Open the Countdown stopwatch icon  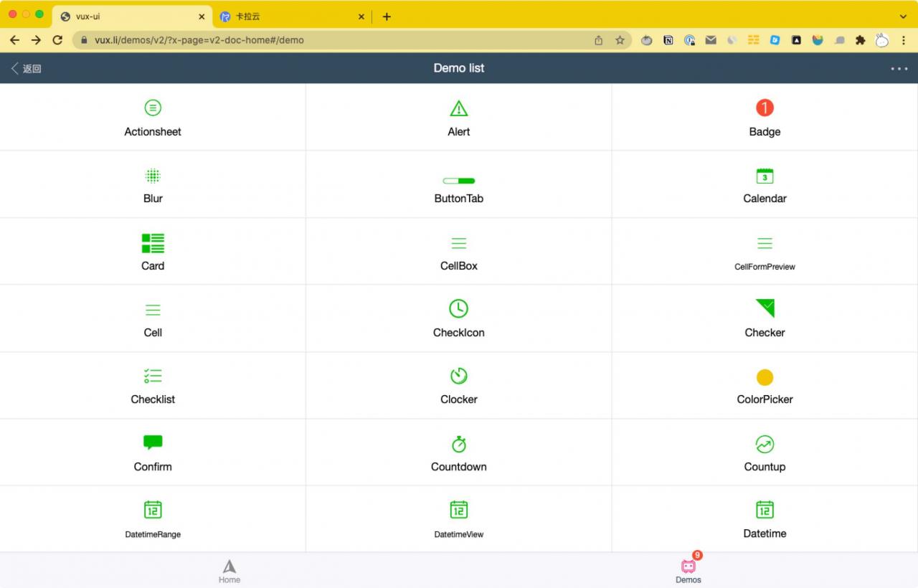click(459, 444)
